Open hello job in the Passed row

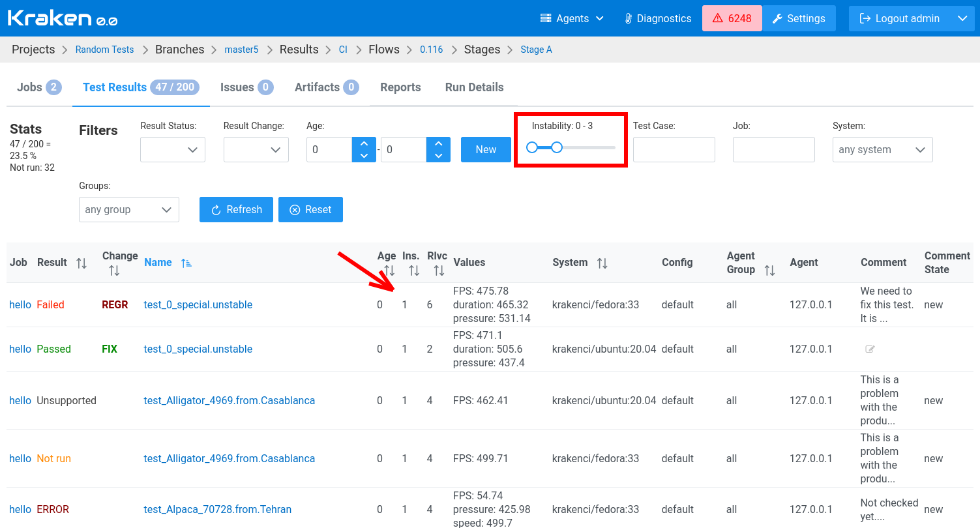pos(20,349)
